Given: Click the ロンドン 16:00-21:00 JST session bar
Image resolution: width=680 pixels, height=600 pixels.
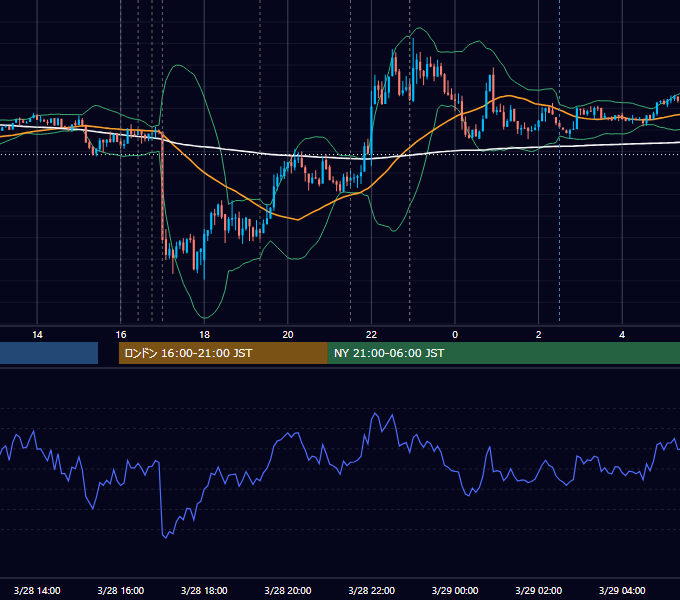Looking at the screenshot, I should (223, 353).
